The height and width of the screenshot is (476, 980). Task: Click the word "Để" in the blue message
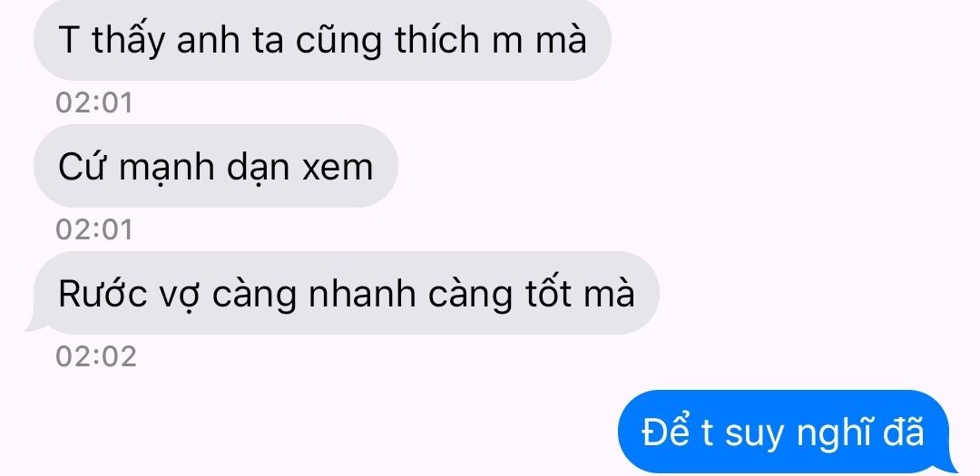(666, 431)
